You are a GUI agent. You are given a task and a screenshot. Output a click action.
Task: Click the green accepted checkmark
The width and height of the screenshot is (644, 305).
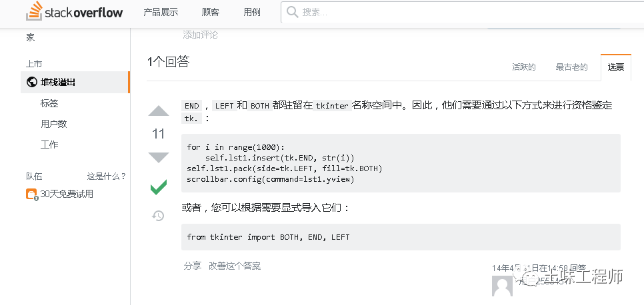158,187
